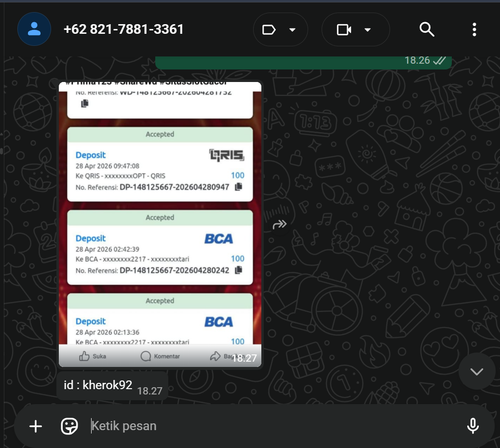Select reference number DP-148125667-202604280947
Screen dimensions: 500x448
pos(174,187)
